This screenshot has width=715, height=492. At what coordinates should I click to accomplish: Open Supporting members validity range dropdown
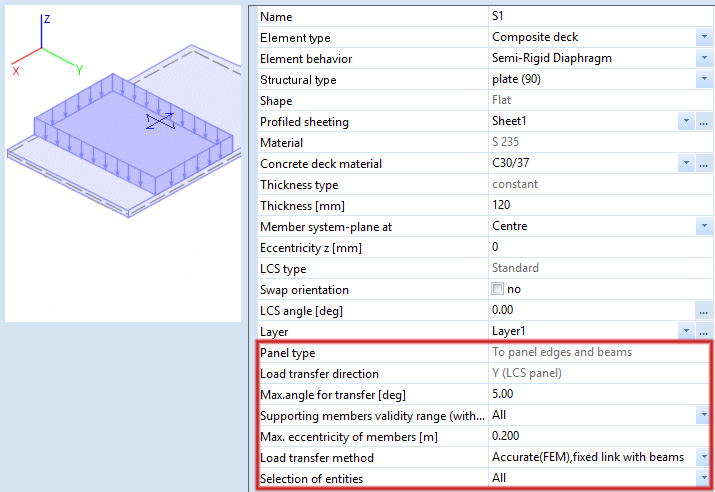tap(704, 414)
